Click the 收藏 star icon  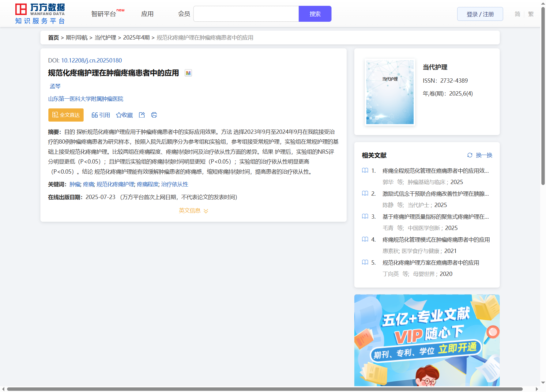[119, 115]
